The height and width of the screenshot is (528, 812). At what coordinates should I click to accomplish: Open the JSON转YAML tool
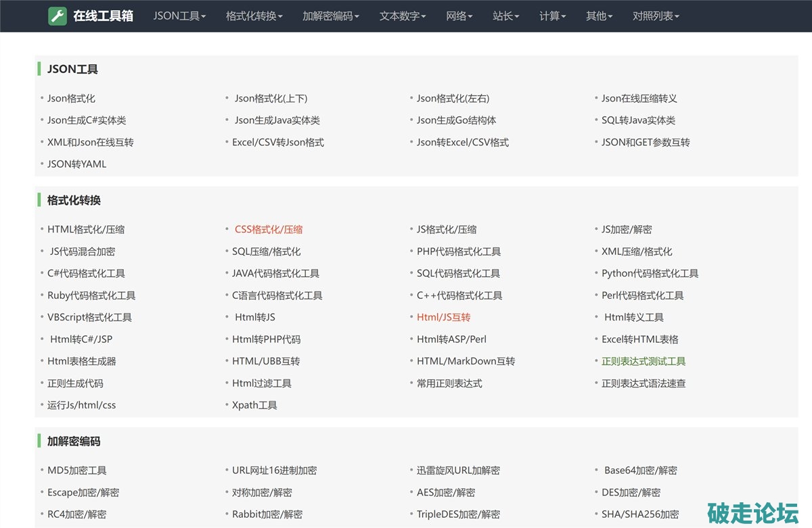(76, 164)
